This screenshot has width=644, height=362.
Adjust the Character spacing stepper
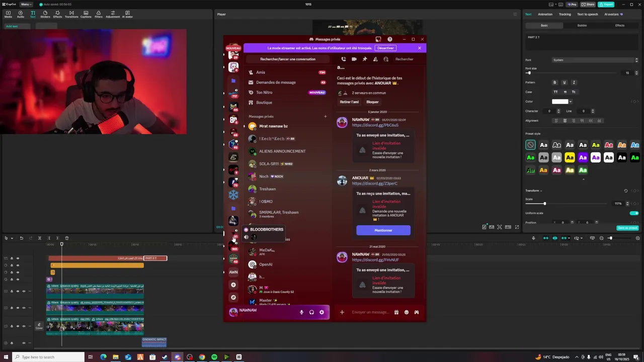coord(558,111)
